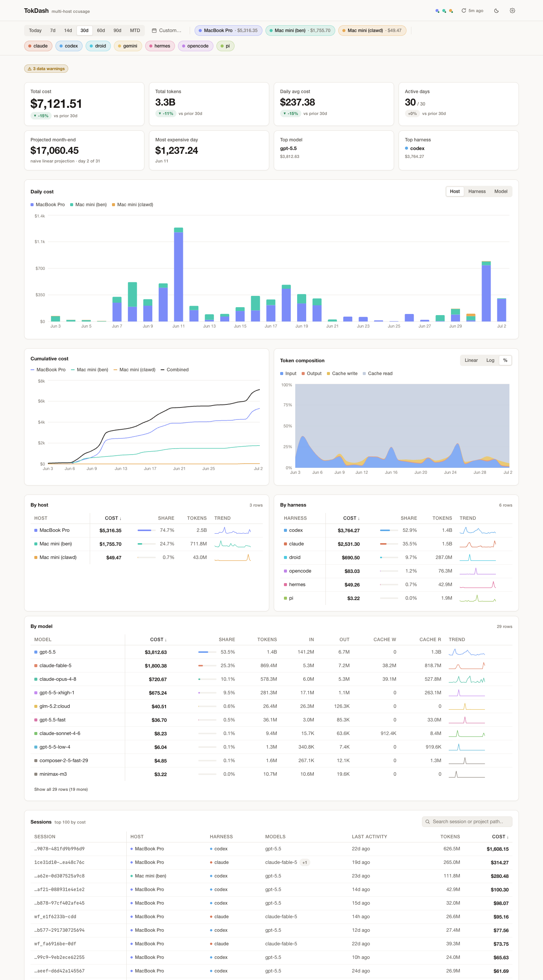This screenshot has height=980, width=543.
Task: Click the +1 models badge in Sessions
Action: [305, 862]
